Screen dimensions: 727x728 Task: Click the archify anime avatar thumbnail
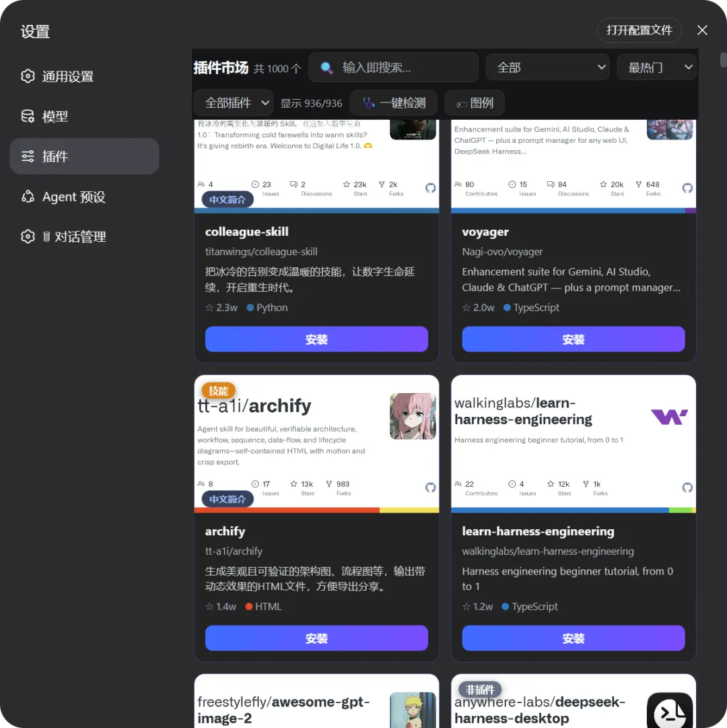point(413,416)
